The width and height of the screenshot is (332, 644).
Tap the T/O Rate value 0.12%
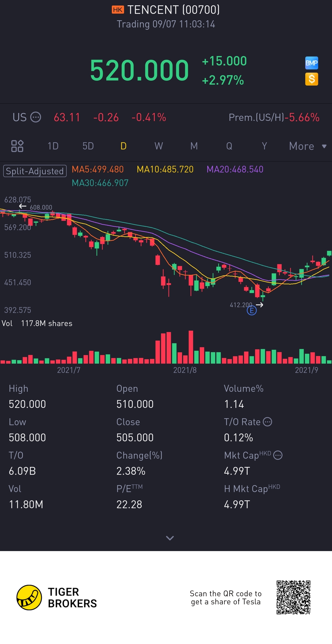pos(238,437)
